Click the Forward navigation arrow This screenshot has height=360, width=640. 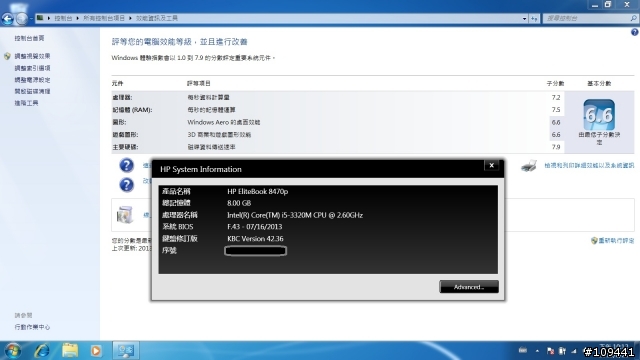[x=22, y=18]
